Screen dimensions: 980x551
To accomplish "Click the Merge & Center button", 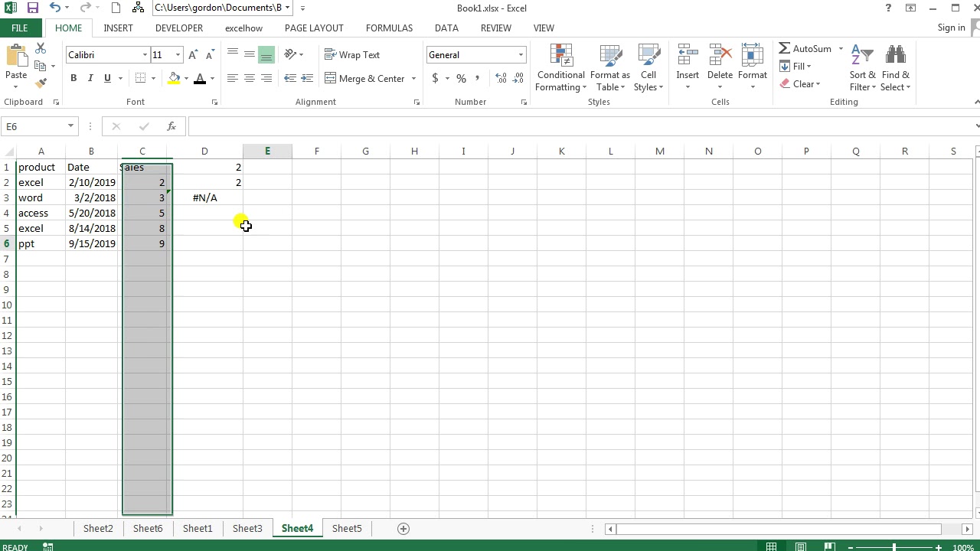I will click(x=364, y=78).
